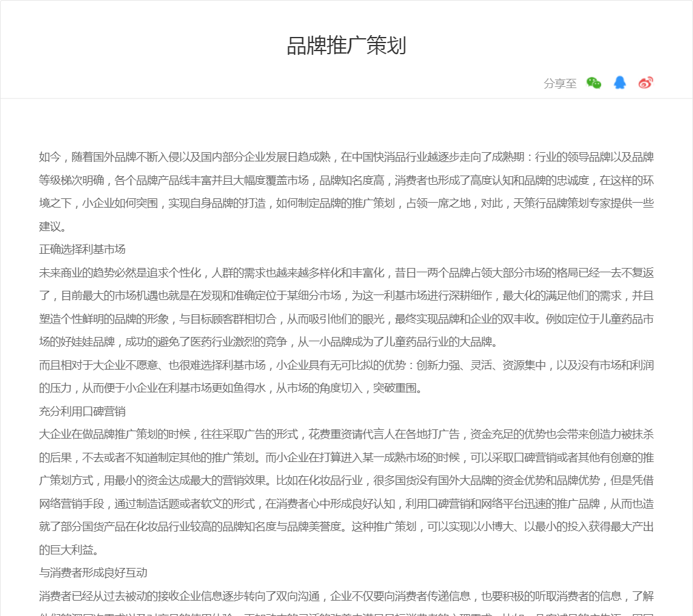The height and width of the screenshot is (616, 693).
Task: Click the line starting 的后果，不去或者不知道
Action: [x=346, y=457]
